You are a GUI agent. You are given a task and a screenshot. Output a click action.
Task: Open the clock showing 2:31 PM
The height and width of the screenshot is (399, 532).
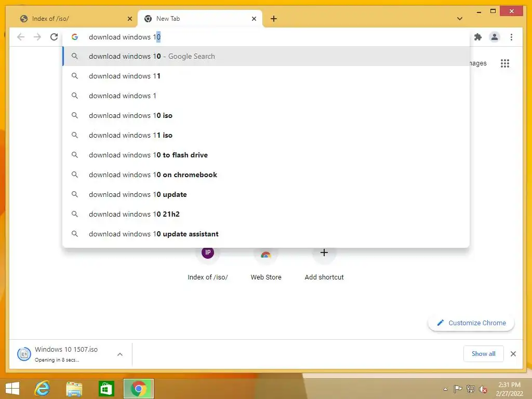[x=509, y=389]
